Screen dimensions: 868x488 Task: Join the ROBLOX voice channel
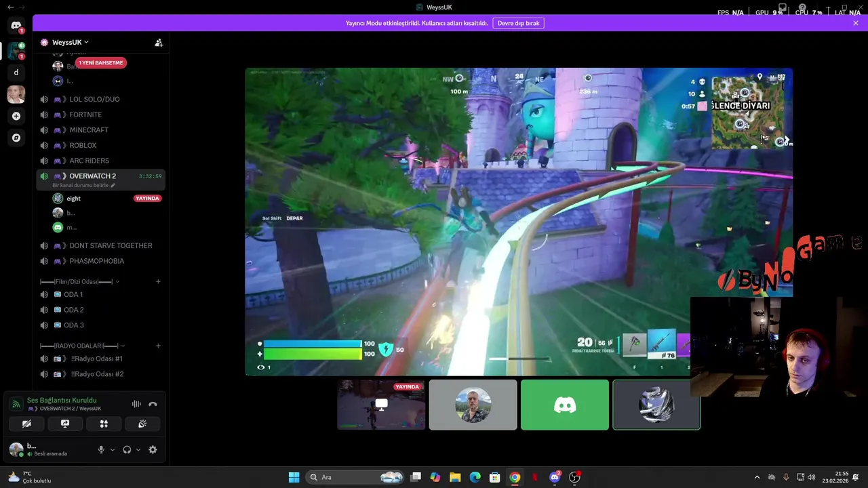pos(100,146)
